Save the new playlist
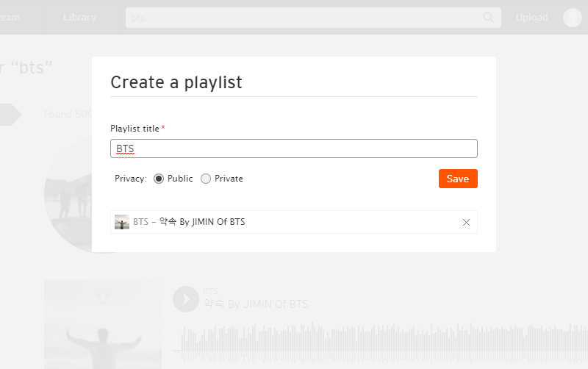Screen dimensions: 588x369 tap(458, 179)
